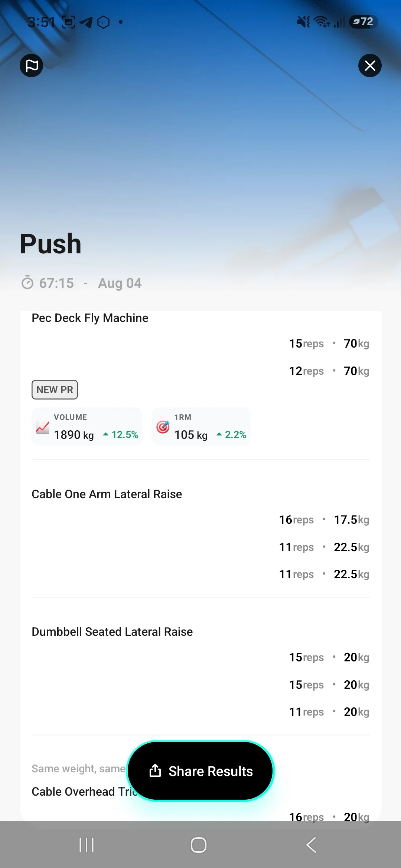Tap the stopwatch icon beside 67:15

pos(27,283)
